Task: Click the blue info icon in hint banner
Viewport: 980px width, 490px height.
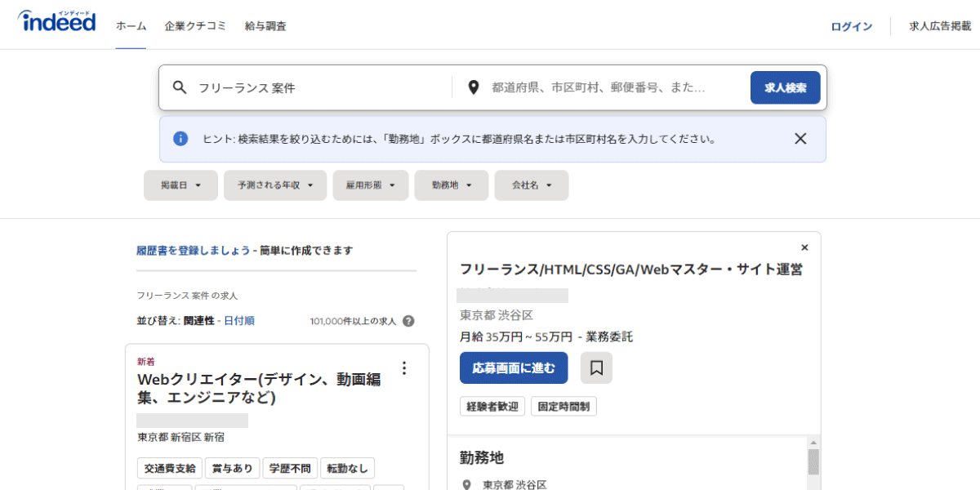Action: pyautogui.click(x=180, y=139)
